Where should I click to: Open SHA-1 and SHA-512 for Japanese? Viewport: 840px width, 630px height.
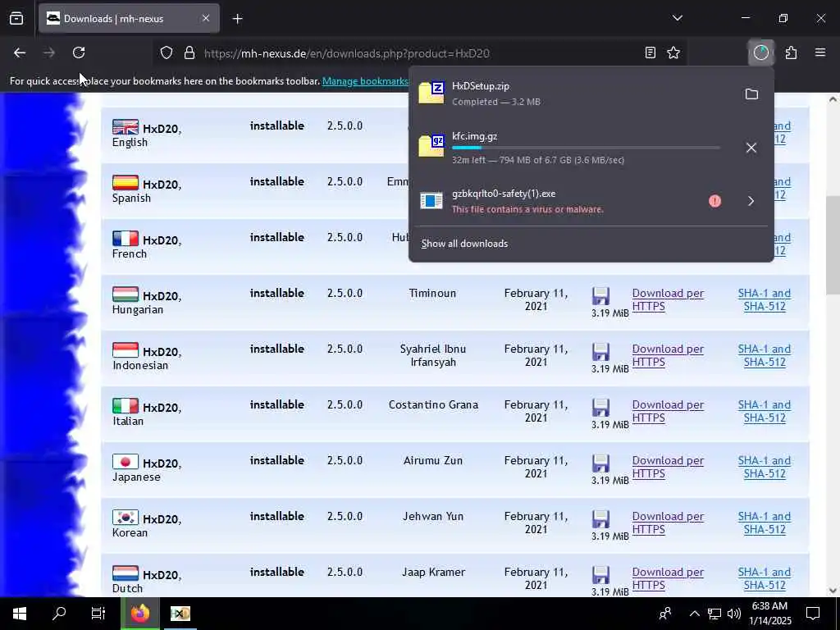(x=765, y=467)
